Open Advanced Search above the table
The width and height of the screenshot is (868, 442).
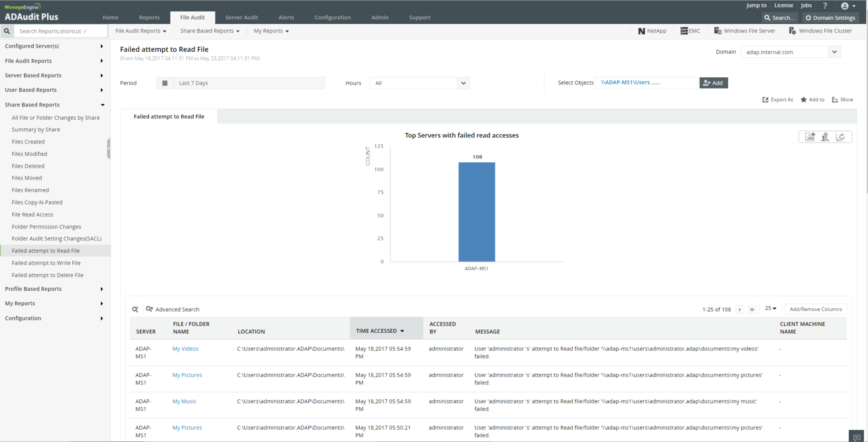[173, 309]
